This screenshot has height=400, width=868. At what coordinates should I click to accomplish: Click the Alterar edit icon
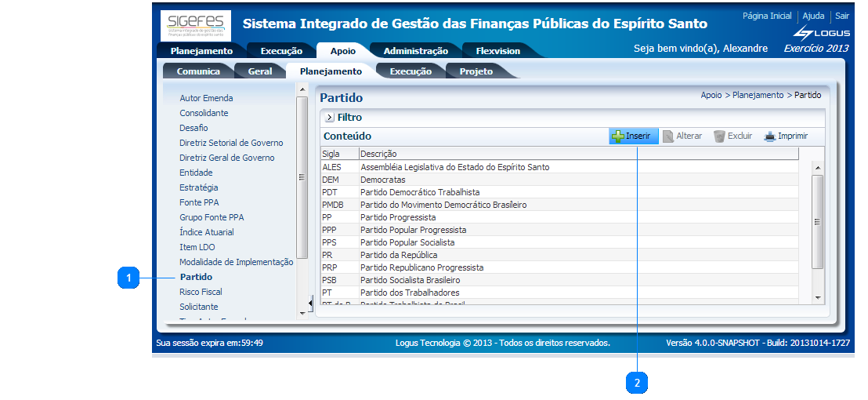[x=668, y=136]
